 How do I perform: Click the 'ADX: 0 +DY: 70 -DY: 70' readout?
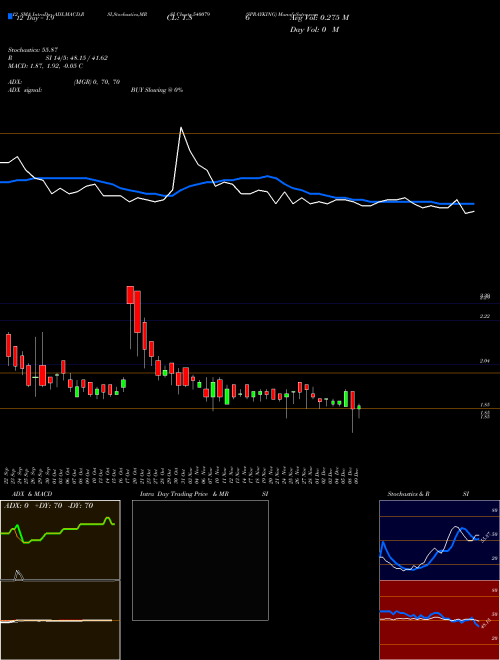click(x=48, y=506)
